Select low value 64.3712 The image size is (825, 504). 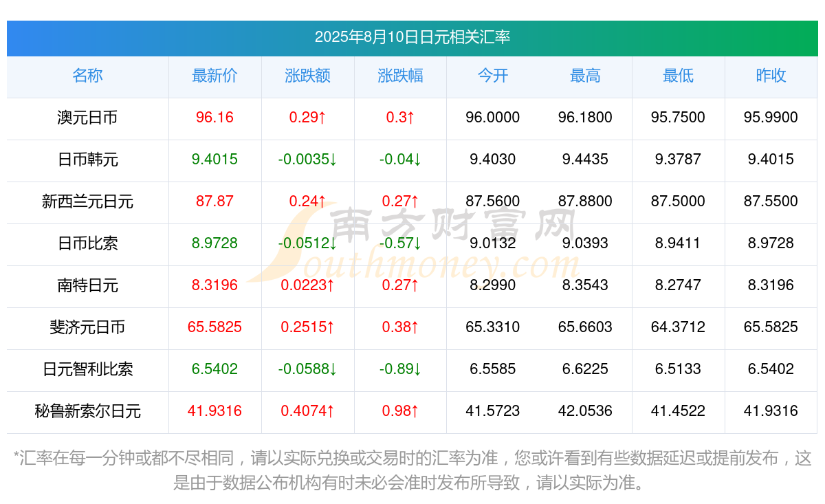pyautogui.click(x=678, y=327)
